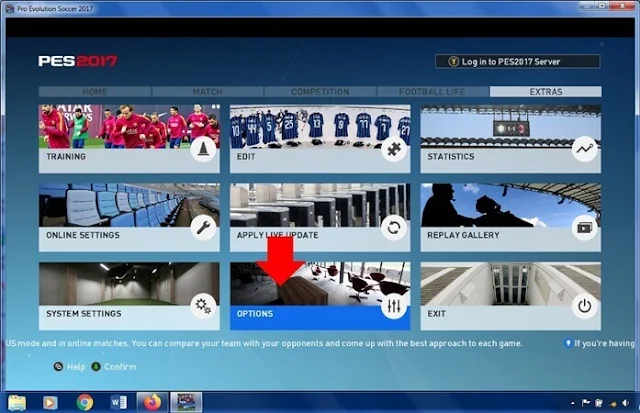The image size is (640, 413).
Task: Click the scrolling hint text about opponents
Action: point(264,343)
